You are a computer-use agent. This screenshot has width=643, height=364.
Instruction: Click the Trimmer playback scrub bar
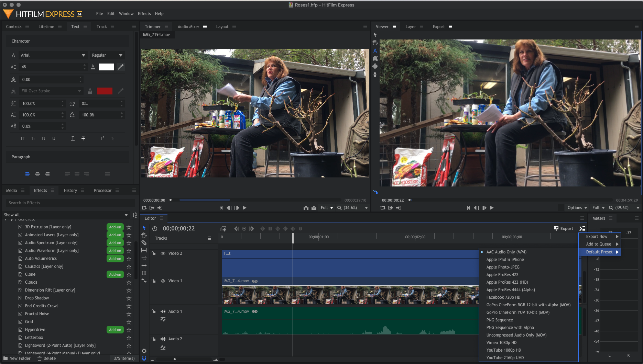(256, 200)
